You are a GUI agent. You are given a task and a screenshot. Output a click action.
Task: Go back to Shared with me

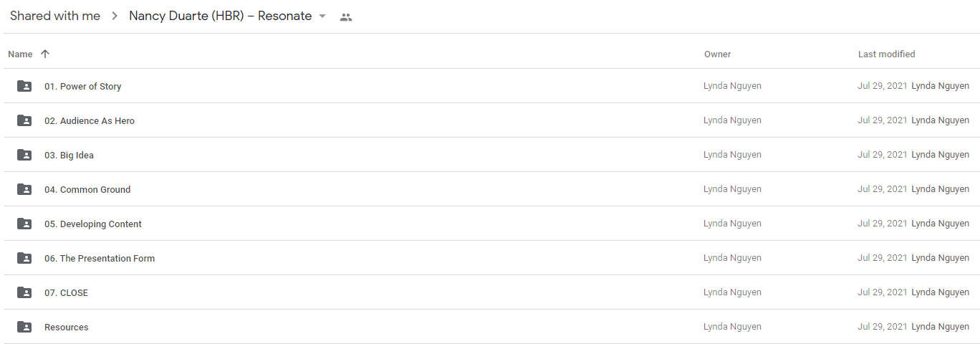[55, 16]
